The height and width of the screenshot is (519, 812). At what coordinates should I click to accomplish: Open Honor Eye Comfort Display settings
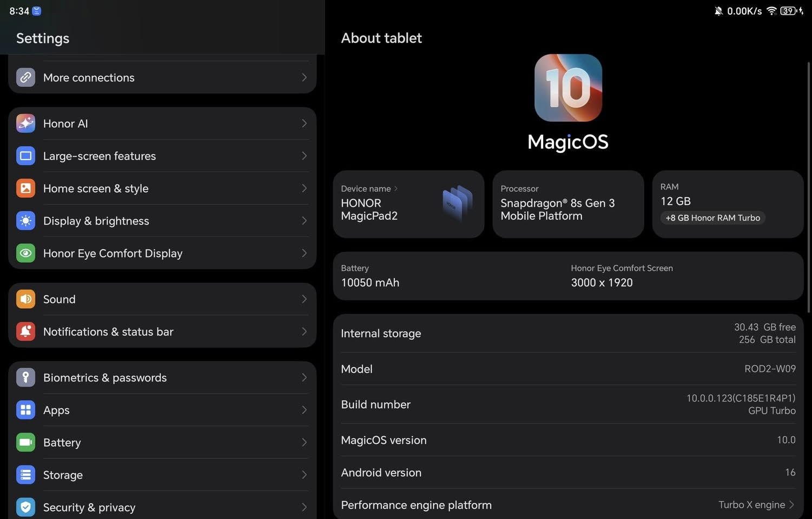(x=162, y=253)
